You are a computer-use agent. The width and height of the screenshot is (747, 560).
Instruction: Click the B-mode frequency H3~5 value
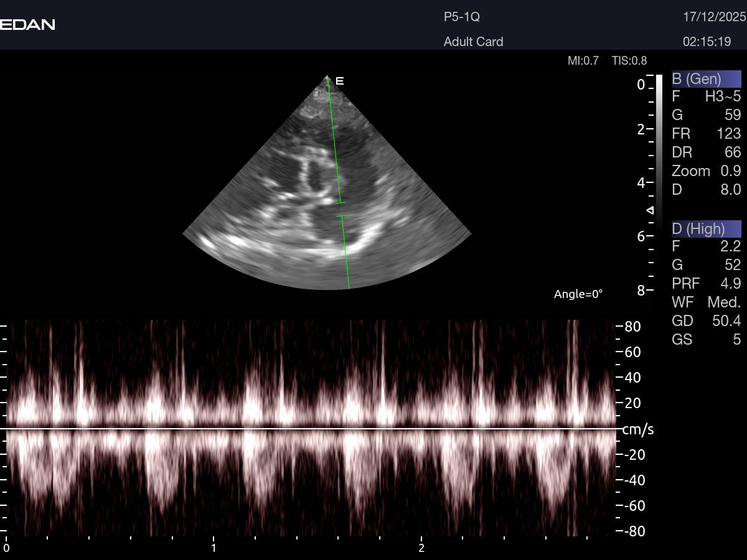point(722,96)
